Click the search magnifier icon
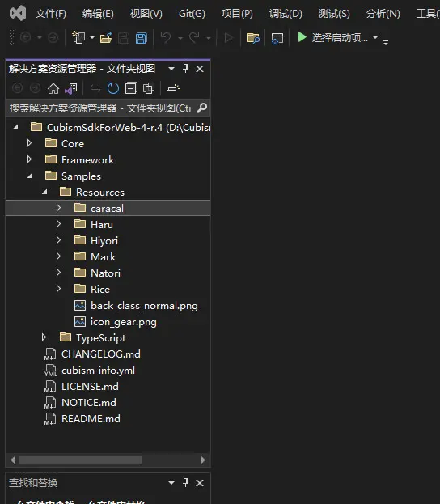Viewport: 440px width, 504px height. 202,108
